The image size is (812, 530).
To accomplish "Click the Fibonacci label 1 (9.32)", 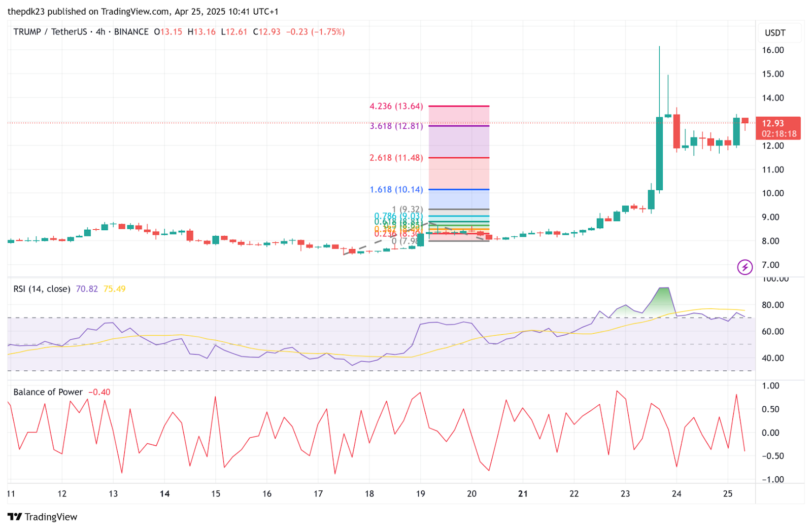I will 408,209.
